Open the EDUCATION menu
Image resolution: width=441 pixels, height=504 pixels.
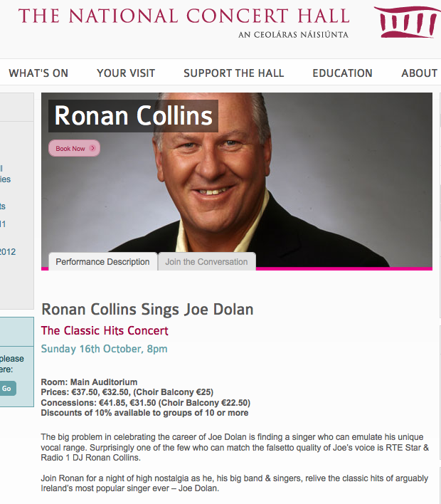[x=342, y=73]
